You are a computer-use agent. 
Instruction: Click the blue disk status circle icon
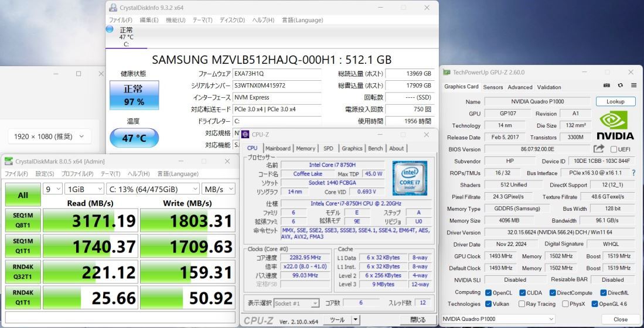point(110,29)
